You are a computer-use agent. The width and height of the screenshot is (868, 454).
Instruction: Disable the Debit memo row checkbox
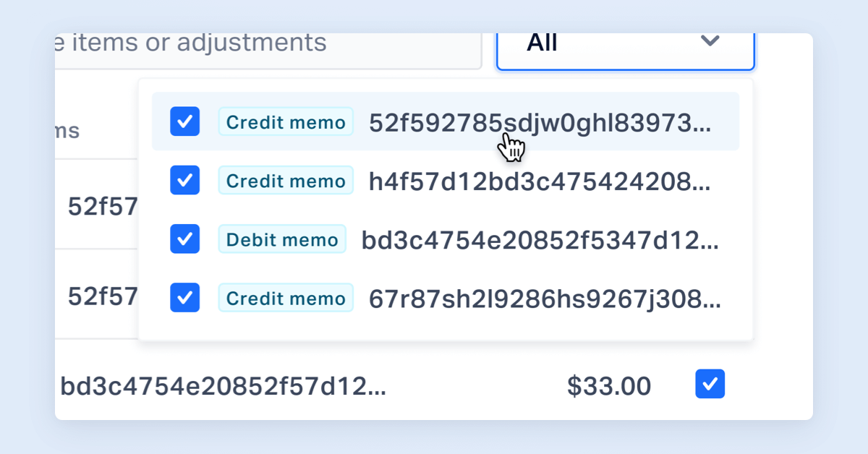coord(184,239)
